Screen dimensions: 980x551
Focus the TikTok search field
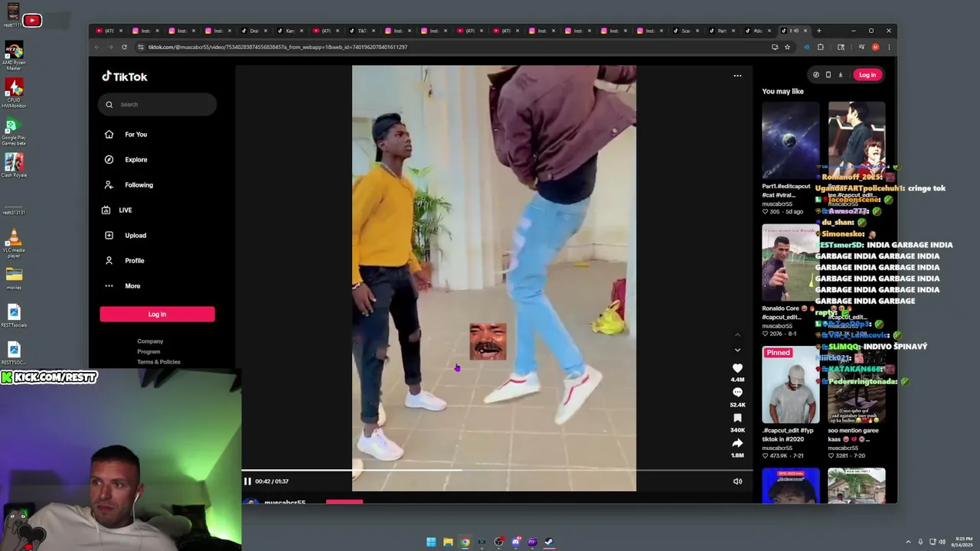[x=157, y=104]
